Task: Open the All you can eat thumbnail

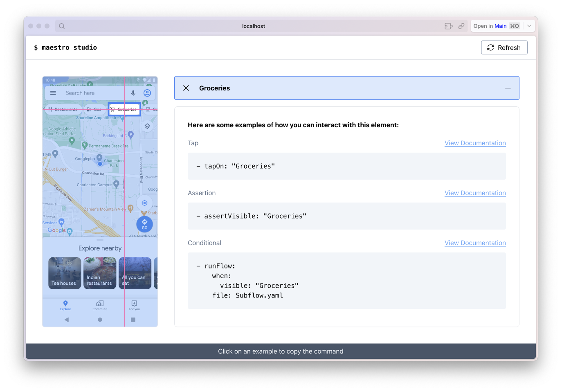Action: pos(135,273)
